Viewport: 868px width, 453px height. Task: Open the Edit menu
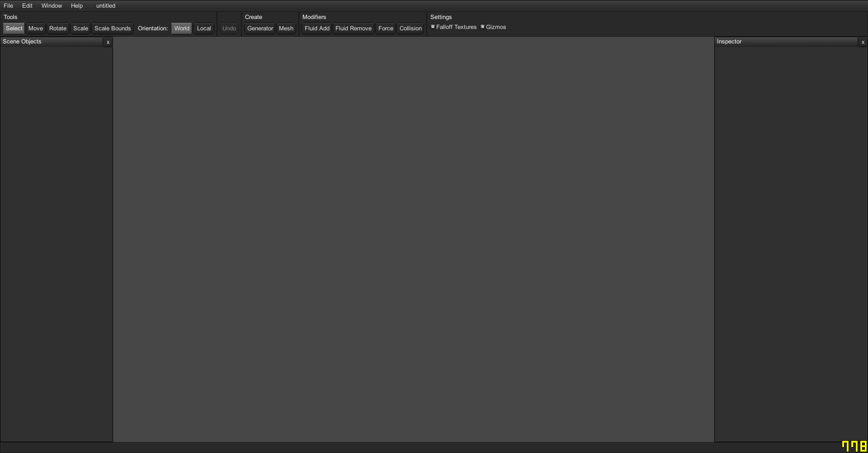[x=27, y=6]
